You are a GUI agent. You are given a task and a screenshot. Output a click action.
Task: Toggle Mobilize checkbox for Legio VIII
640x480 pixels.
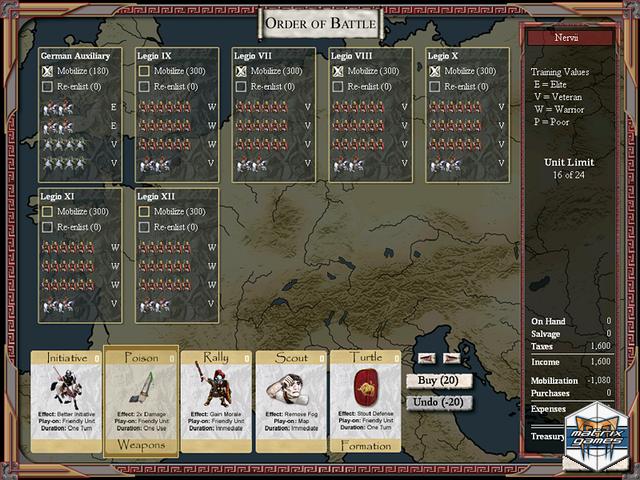pyautogui.click(x=338, y=71)
